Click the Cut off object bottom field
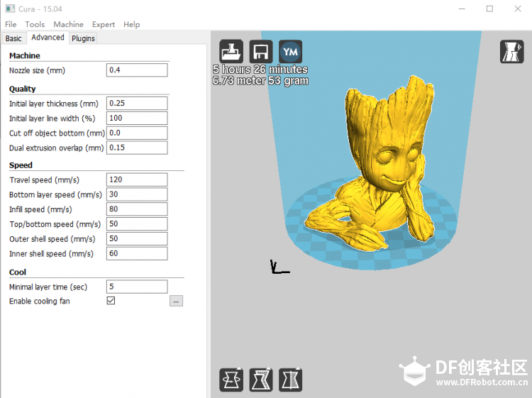The image size is (532, 398). click(x=137, y=133)
